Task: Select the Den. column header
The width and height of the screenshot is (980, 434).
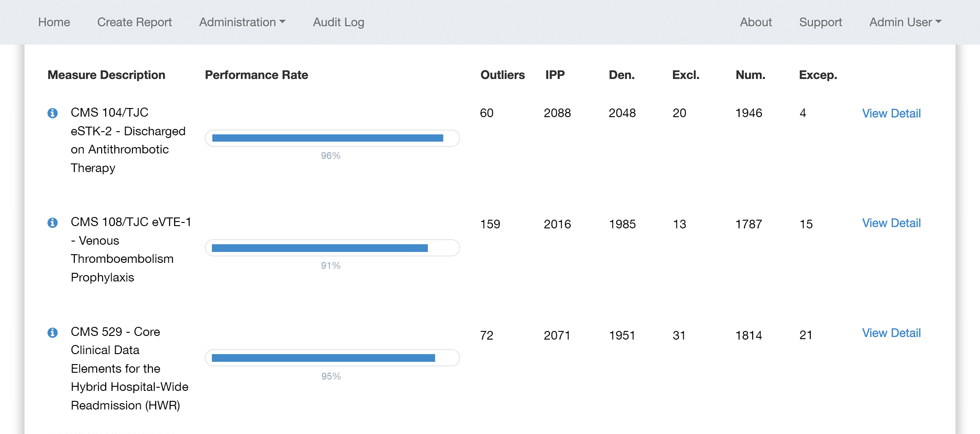Action: [622, 75]
